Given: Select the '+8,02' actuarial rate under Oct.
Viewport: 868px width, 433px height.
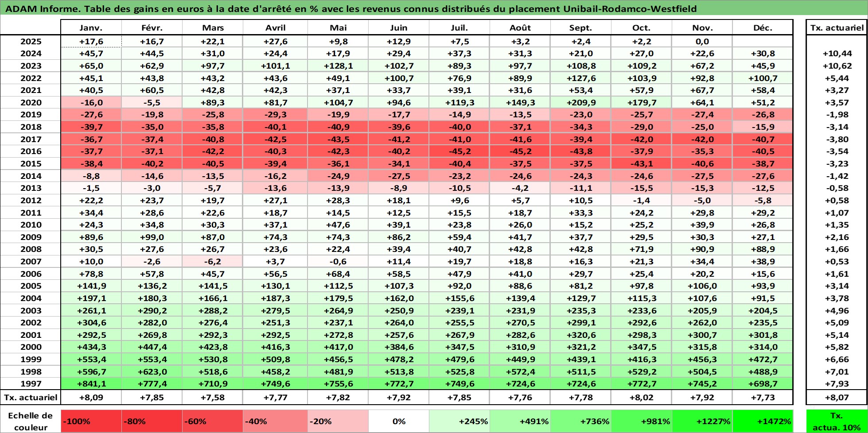Looking at the screenshot, I should click(x=642, y=397).
